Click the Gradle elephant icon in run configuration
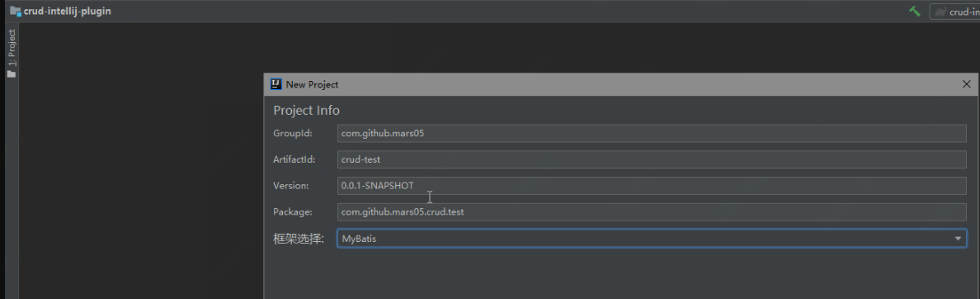The image size is (980, 299). (x=940, y=12)
